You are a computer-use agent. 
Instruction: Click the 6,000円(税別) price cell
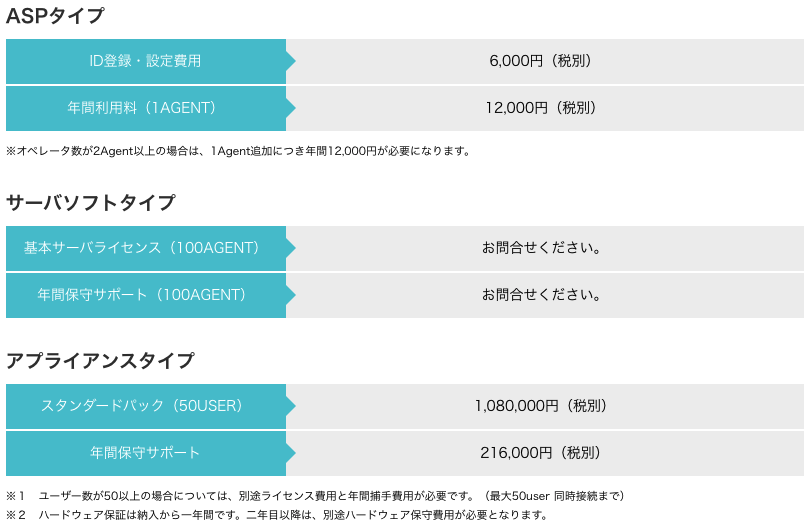click(545, 61)
